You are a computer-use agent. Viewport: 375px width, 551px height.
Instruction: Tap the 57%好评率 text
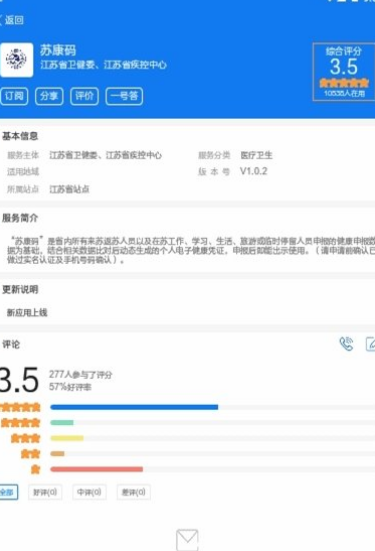point(70,387)
